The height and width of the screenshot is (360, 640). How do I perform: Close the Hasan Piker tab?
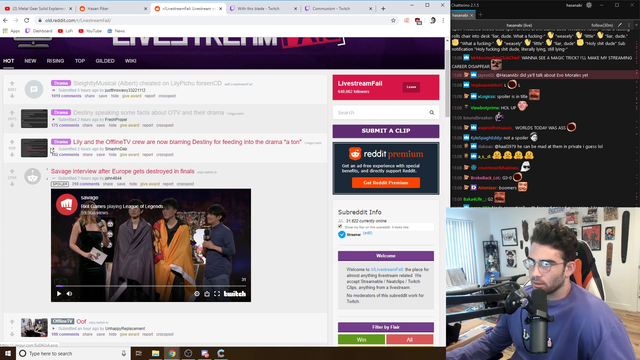point(145,9)
